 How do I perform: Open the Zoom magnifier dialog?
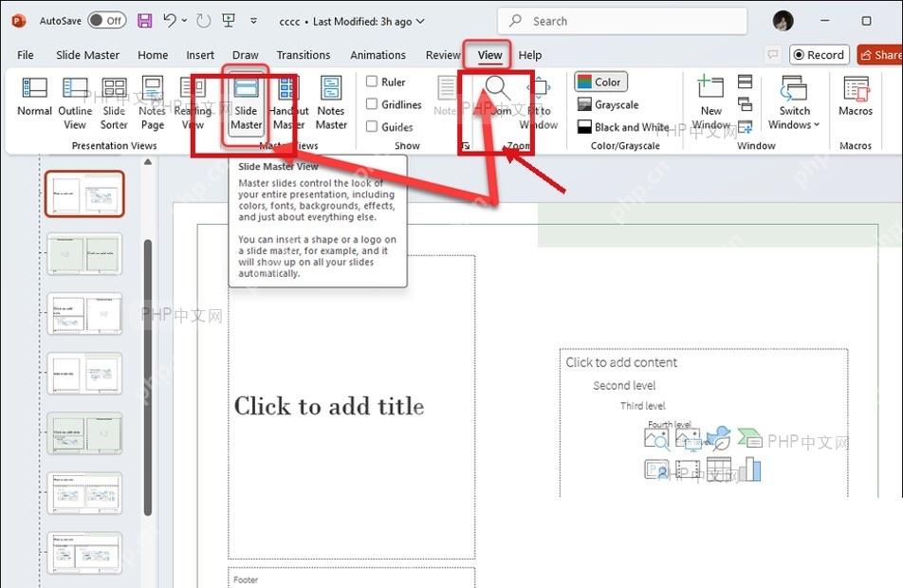[497, 96]
